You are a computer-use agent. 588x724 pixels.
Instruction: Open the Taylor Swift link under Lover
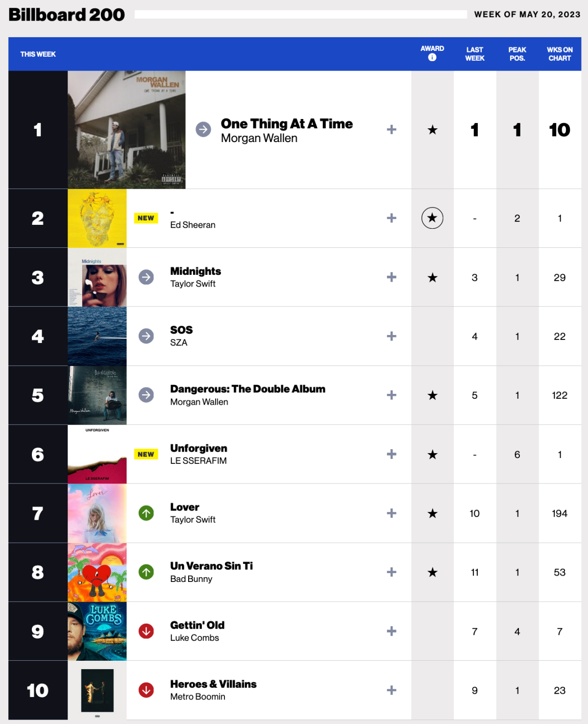coord(193,520)
